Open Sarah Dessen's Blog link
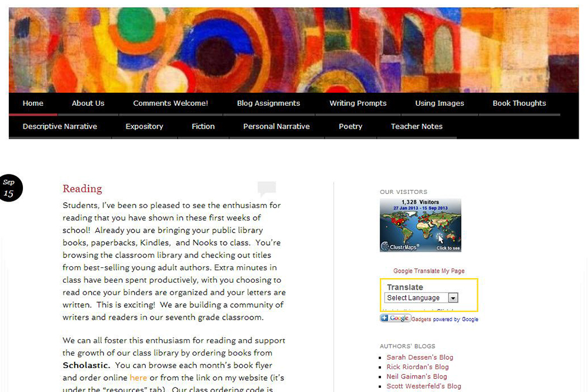The width and height of the screenshot is (588, 392). coord(420,357)
